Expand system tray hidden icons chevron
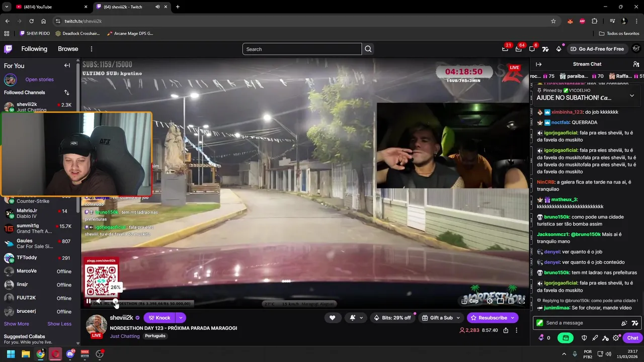 564,354
